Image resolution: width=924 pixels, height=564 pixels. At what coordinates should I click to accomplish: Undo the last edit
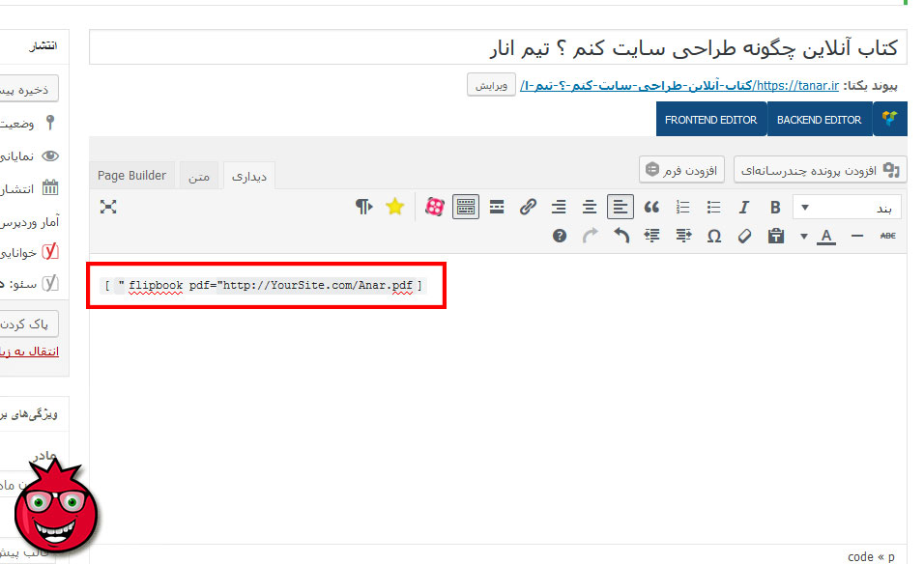621,236
